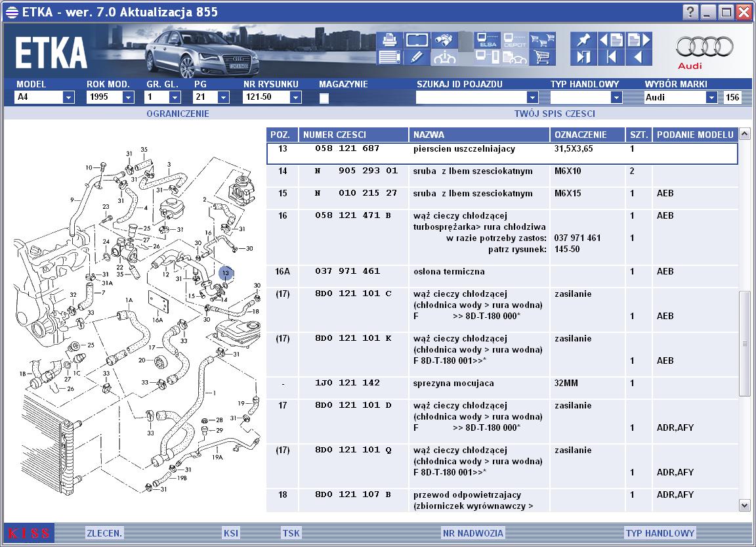This screenshot has height=547, width=756.
Task: Select part row 8D0 121 101 Q
Action: tap(502, 466)
